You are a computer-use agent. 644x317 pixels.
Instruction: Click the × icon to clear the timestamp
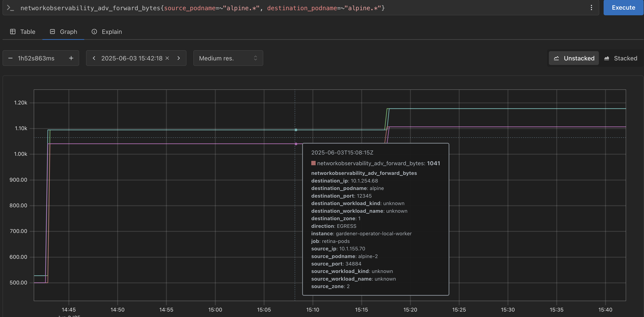tap(168, 58)
